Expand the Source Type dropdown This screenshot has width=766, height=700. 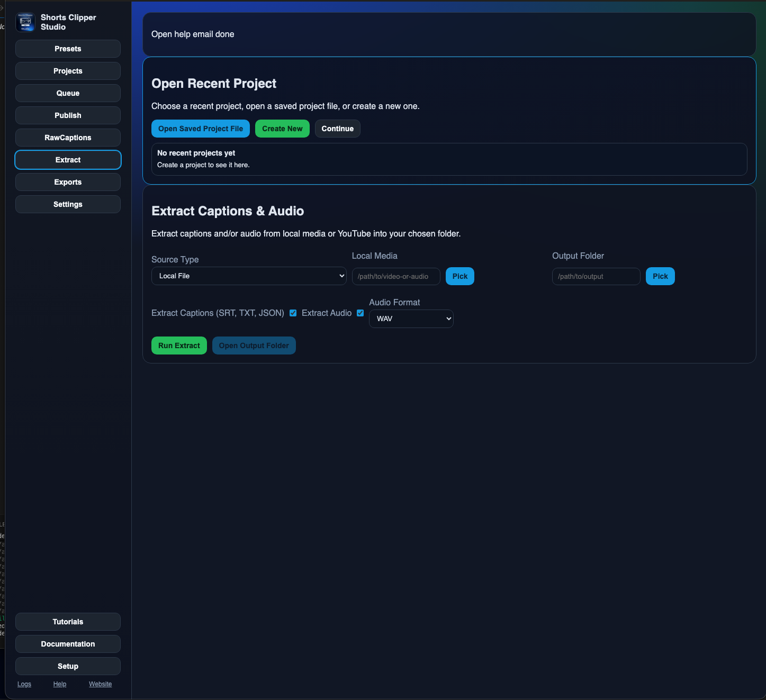249,276
